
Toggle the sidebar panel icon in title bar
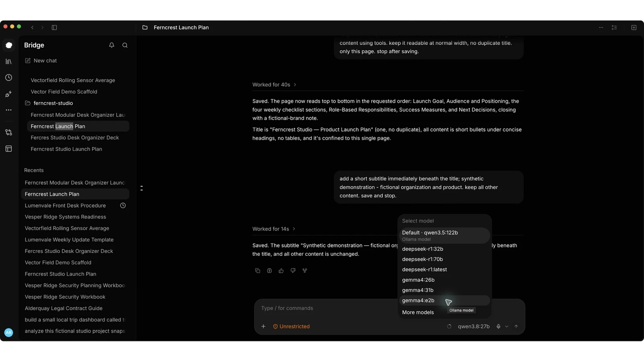[54, 27]
